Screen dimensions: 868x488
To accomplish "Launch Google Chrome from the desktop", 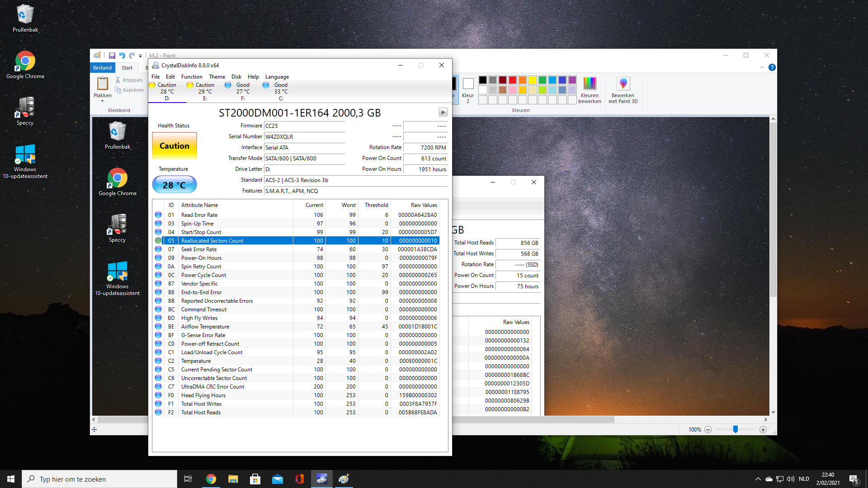I will pyautogui.click(x=25, y=65).
